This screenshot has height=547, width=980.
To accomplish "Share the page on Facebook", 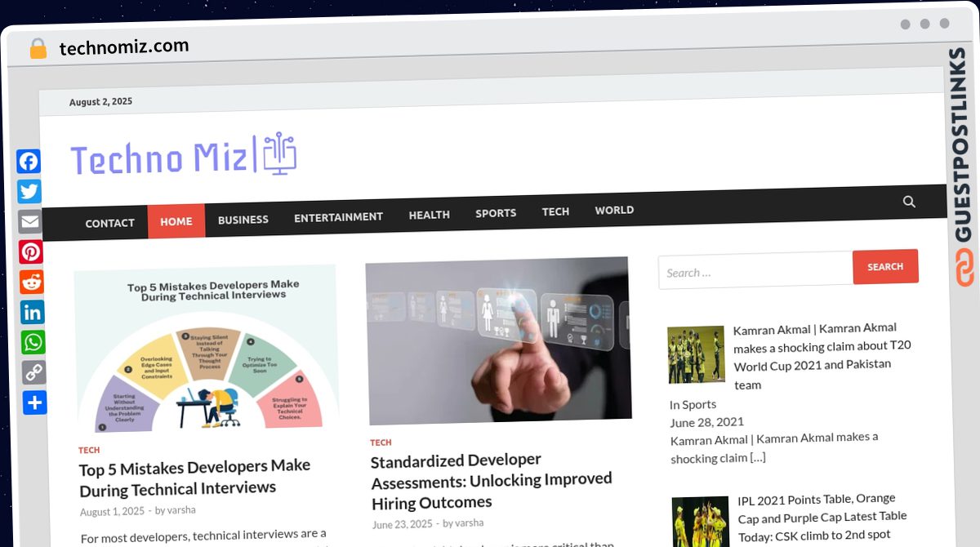I will coord(29,162).
